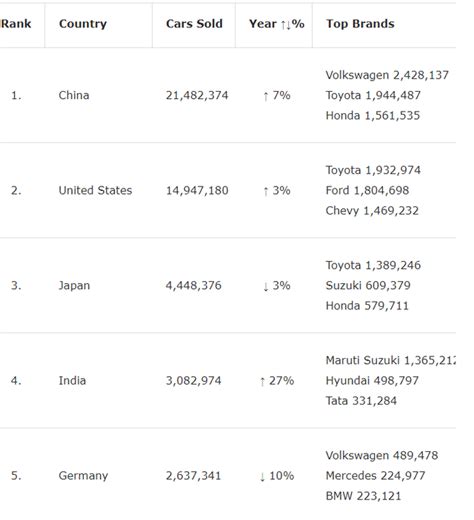The width and height of the screenshot is (474, 520).
Task: Click Suzuki 609,379 brand entry
Action: tap(368, 285)
